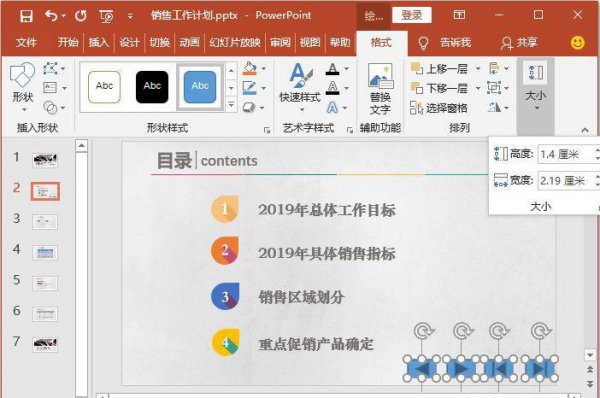Viewport: 600px width, 398px height.
Task: Click the 登录 sign-in button
Action: (411, 15)
